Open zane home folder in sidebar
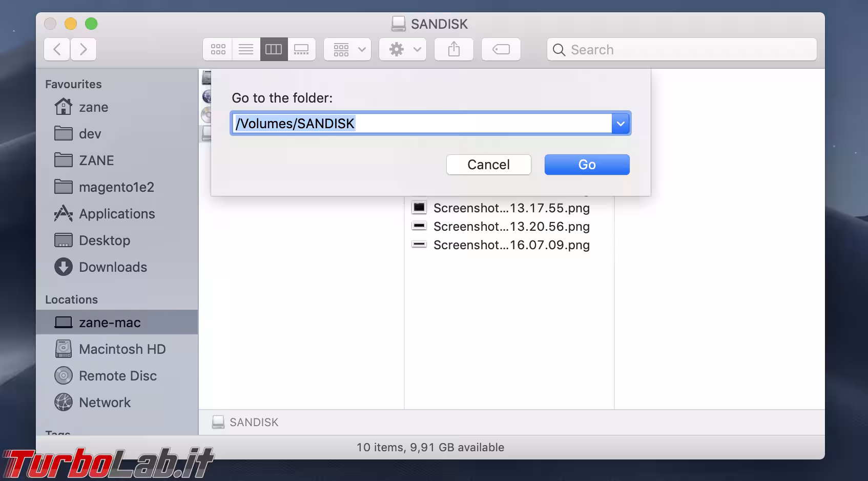868x481 pixels. pos(117,107)
